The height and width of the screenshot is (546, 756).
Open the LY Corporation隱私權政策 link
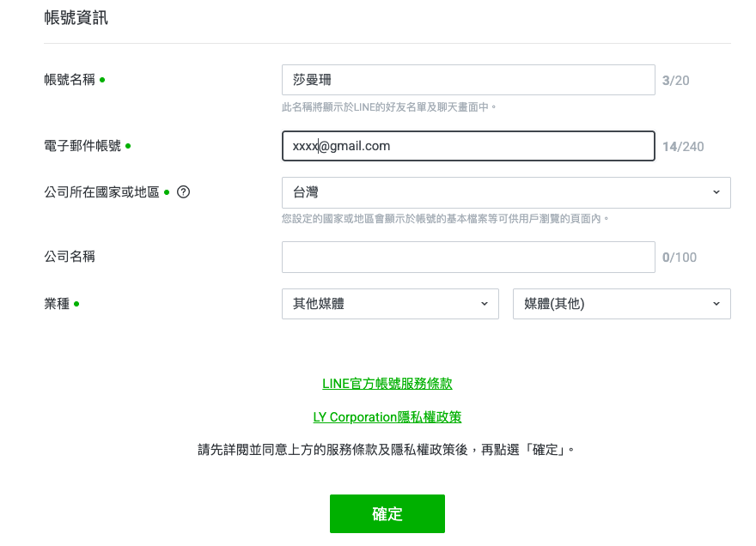[387, 417]
